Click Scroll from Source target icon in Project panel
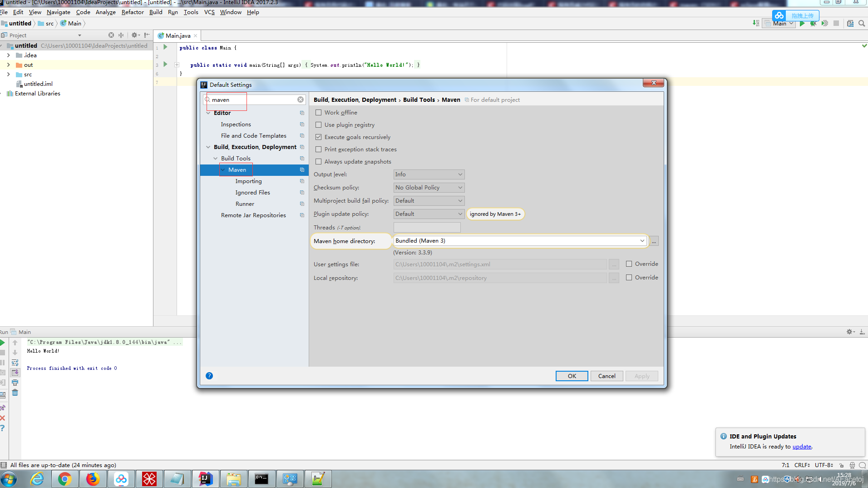This screenshot has height=488, width=868. 111,35
